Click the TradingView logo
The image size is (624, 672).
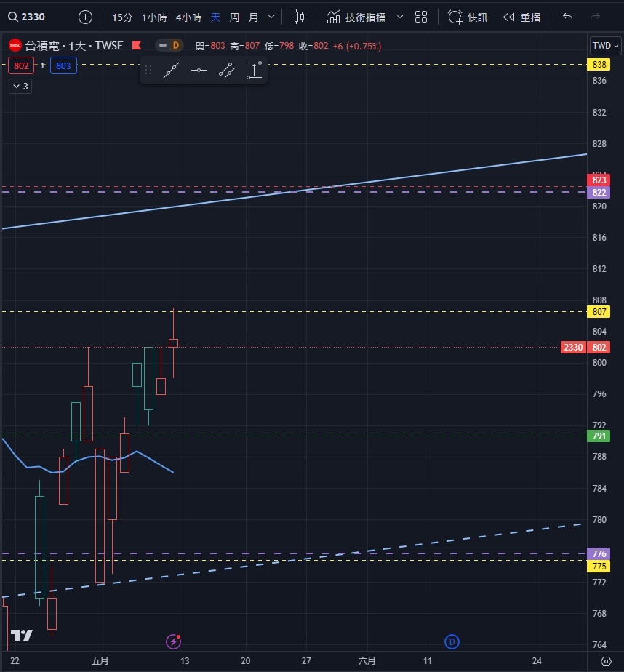(x=21, y=635)
